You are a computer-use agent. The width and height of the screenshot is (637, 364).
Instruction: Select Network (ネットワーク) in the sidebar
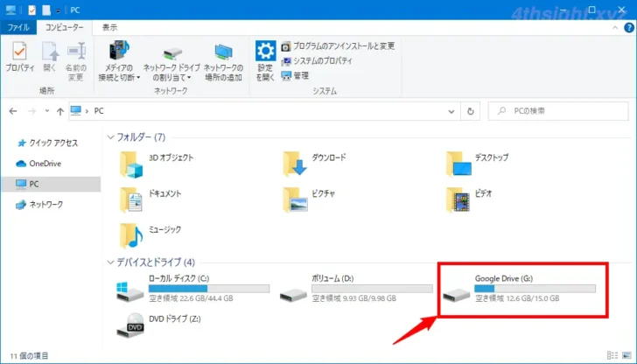[x=39, y=205]
